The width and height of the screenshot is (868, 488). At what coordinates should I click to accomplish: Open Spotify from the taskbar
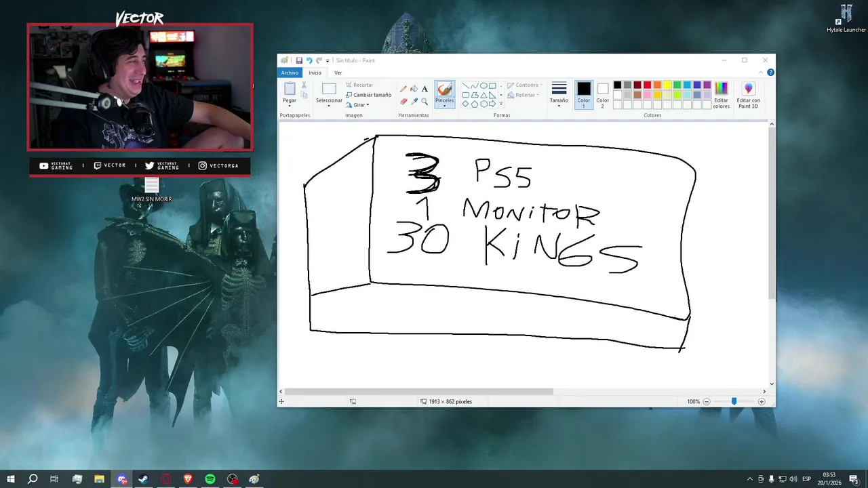pyautogui.click(x=210, y=479)
